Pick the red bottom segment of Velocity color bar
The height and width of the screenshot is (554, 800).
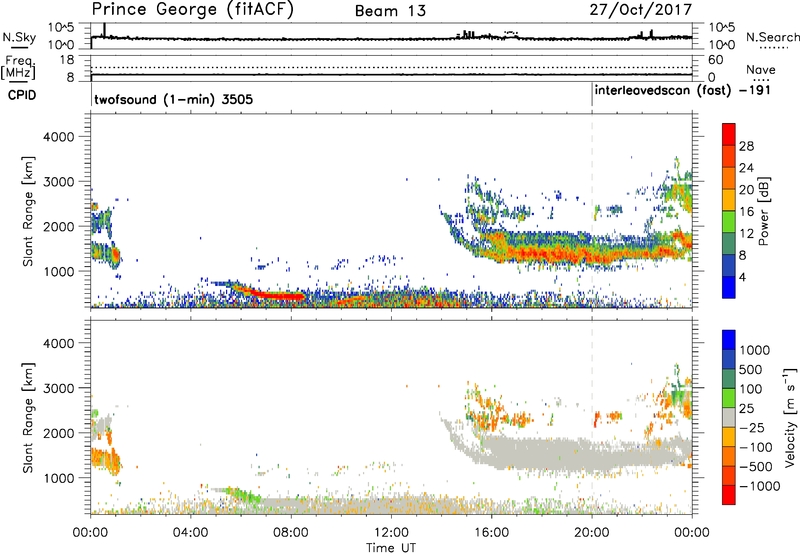[729, 495]
